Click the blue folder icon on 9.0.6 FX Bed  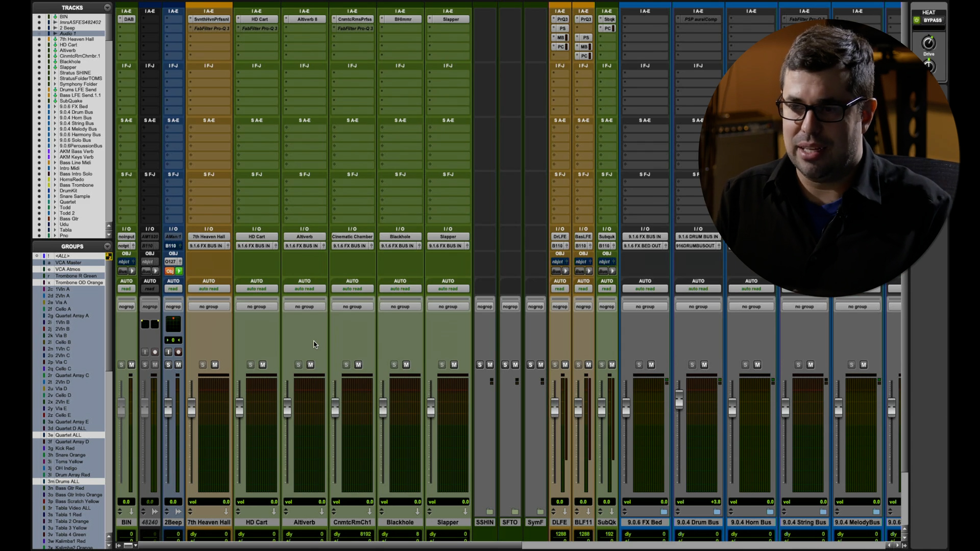point(664,512)
